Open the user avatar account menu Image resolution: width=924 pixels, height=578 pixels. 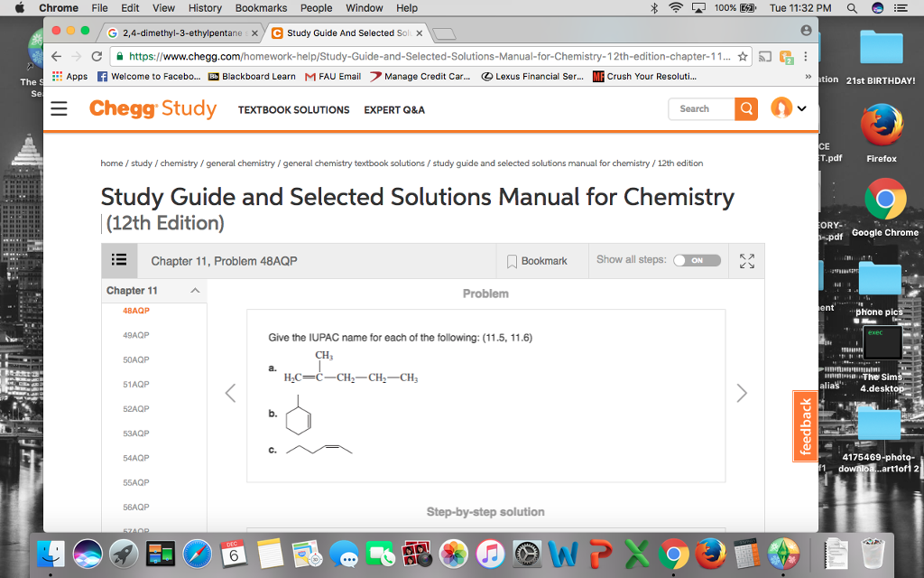tap(782, 107)
